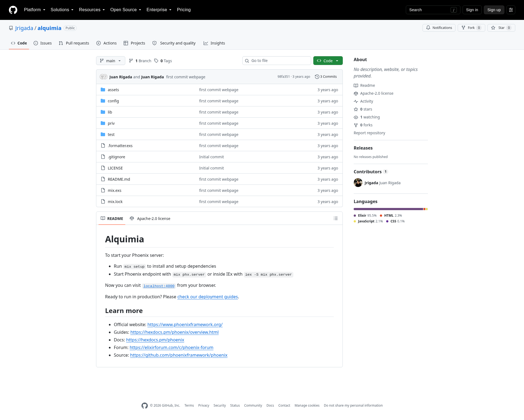
Task: Click the folder icon next to assets
Action: pos(103,90)
